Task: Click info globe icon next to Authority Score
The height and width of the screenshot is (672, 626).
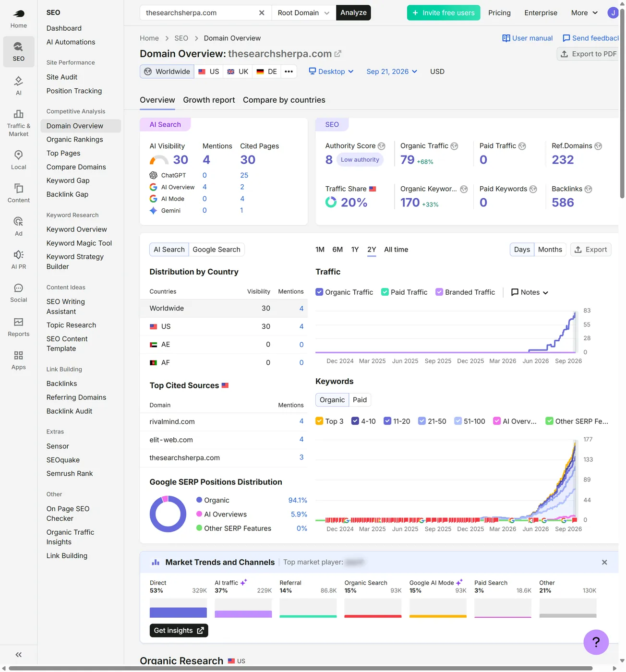Action: [382, 146]
